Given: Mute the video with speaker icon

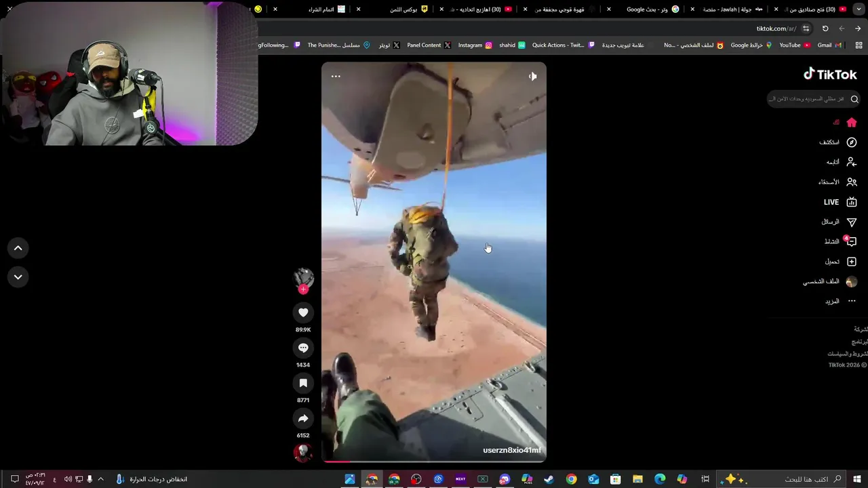Looking at the screenshot, I should pyautogui.click(x=532, y=77).
